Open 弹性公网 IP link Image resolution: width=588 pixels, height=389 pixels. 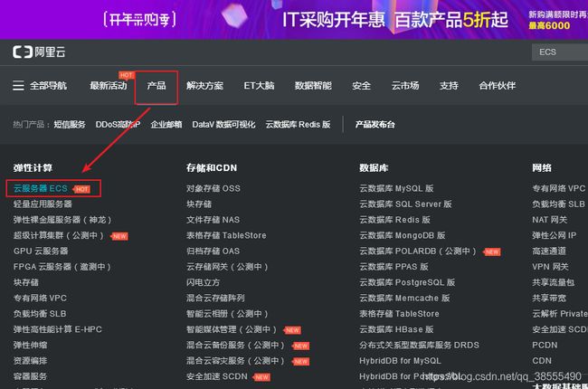[x=555, y=235]
